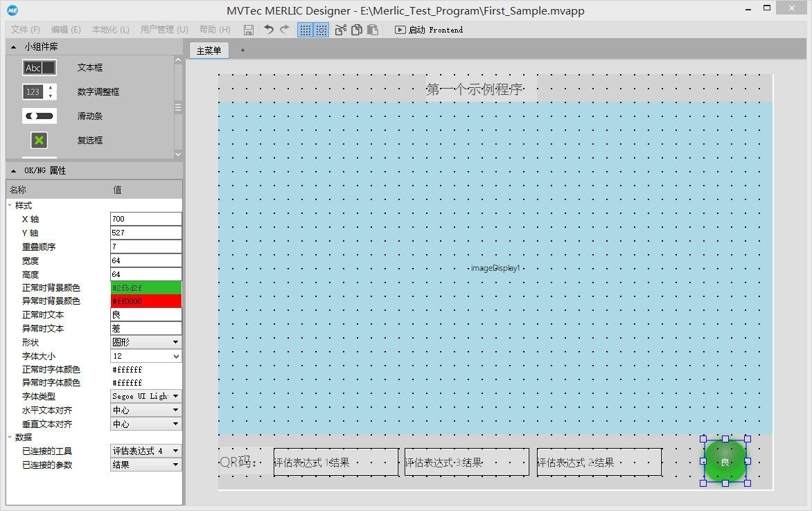Click the 启动 Frontend button
812x511 pixels.
[428, 30]
